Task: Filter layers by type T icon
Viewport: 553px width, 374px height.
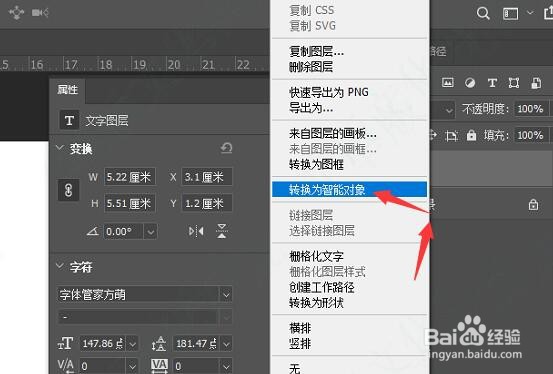Action: coord(492,83)
